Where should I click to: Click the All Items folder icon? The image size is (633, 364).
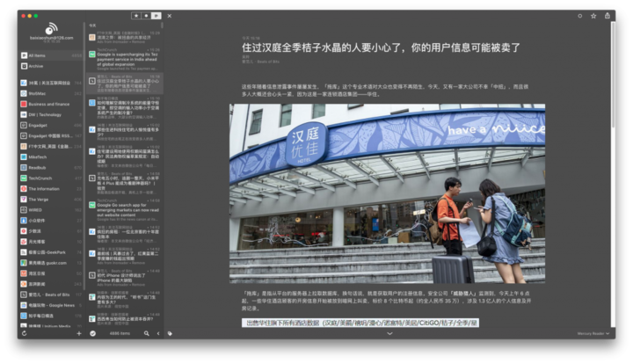click(x=24, y=55)
